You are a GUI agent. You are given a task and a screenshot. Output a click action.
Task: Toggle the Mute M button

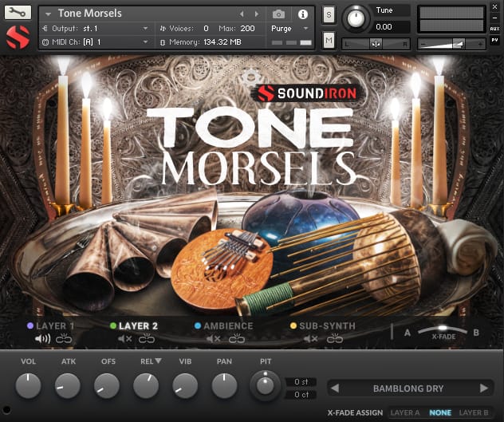(329, 40)
